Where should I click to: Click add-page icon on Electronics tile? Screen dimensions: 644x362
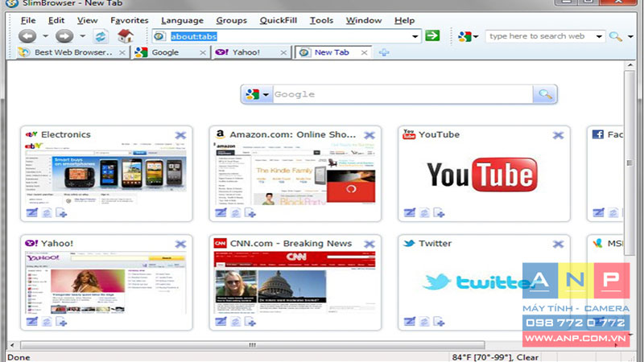(x=61, y=212)
